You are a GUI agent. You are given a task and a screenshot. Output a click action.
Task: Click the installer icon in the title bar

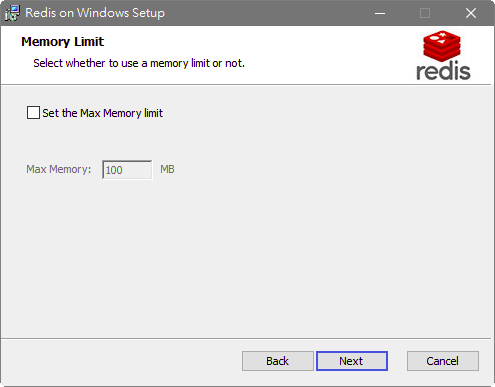point(12,13)
